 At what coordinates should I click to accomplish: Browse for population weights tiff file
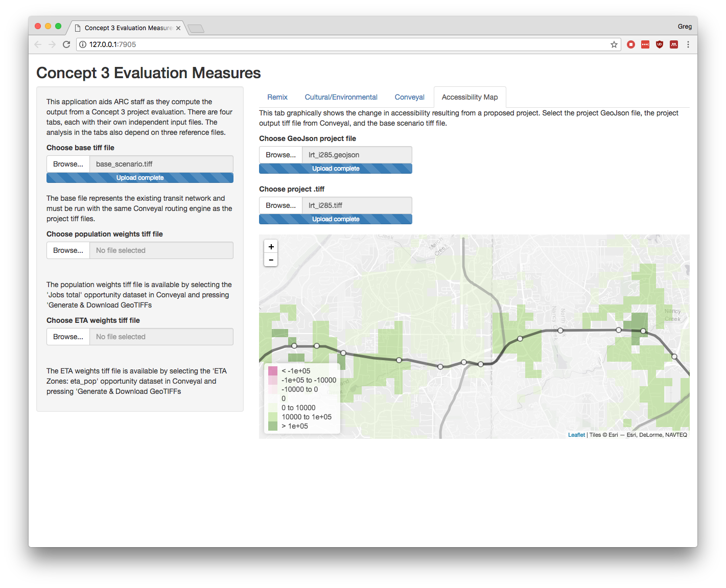[x=68, y=250]
